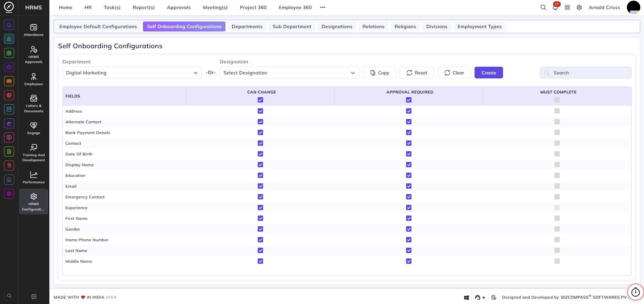Toggle Must Complete header checkbox
This screenshot has height=304, width=644.
click(557, 100)
